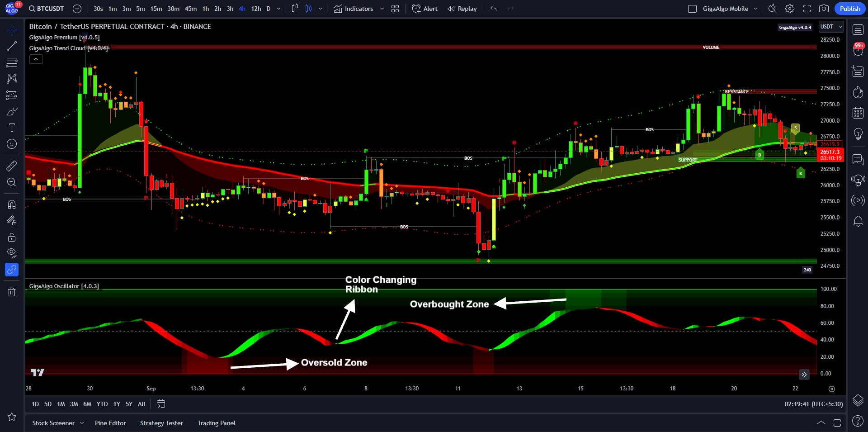This screenshot has height=432, width=868.
Task: Select the patterns drawing tool
Action: 12,79
